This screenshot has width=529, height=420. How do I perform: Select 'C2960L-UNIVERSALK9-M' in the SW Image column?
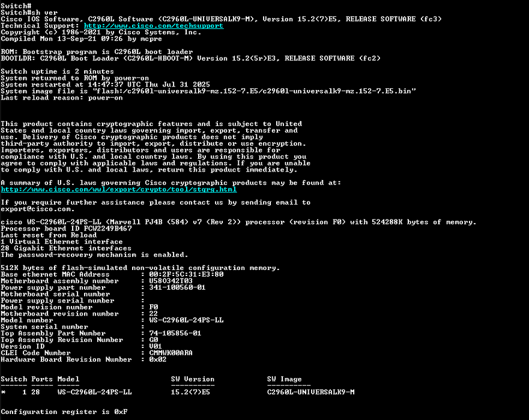(310, 392)
